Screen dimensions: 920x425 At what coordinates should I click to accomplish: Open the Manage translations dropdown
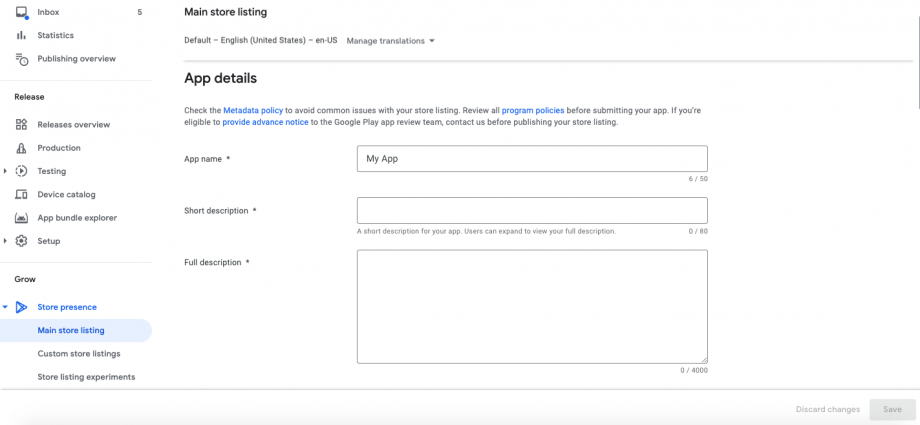[391, 41]
